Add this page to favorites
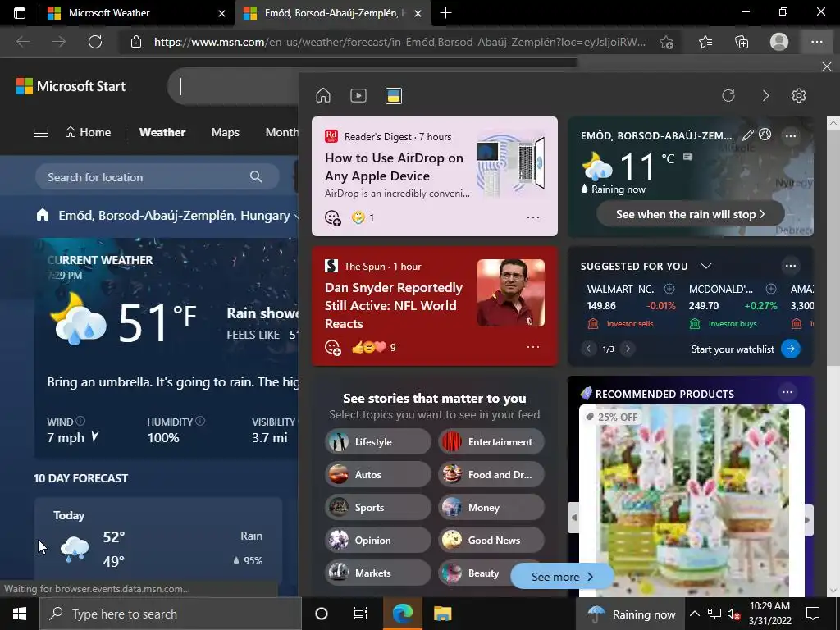The height and width of the screenshot is (630, 840). tap(666, 42)
